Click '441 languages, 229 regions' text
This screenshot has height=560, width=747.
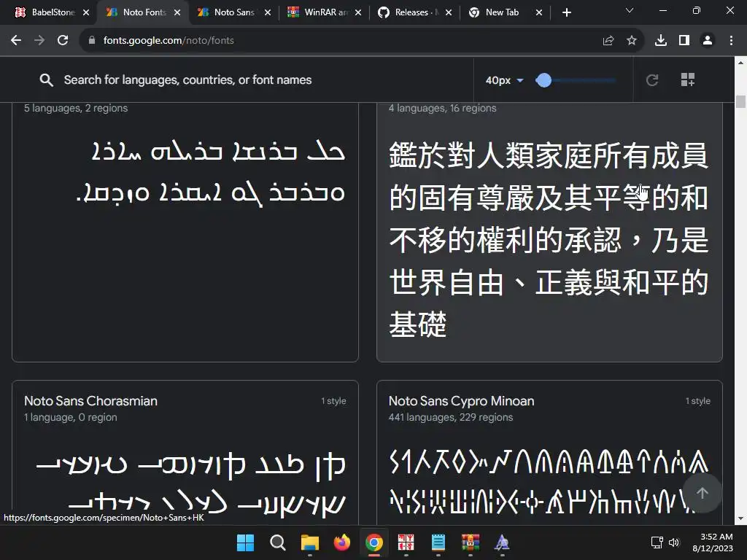tap(451, 417)
